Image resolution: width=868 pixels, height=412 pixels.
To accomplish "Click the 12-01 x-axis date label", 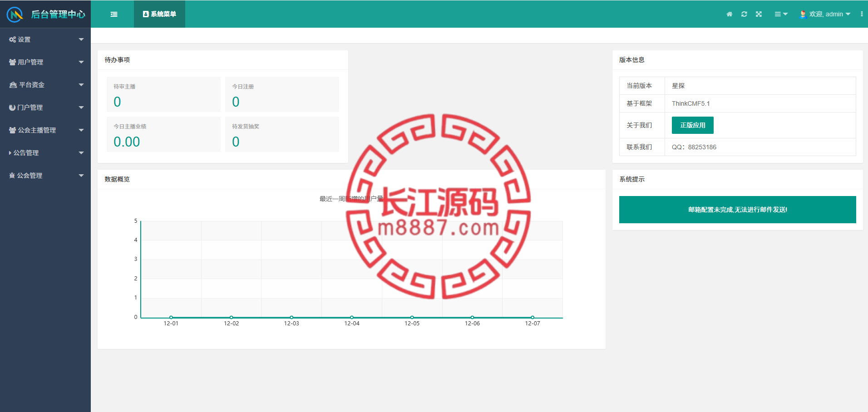I will pyautogui.click(x=171, y=324).
